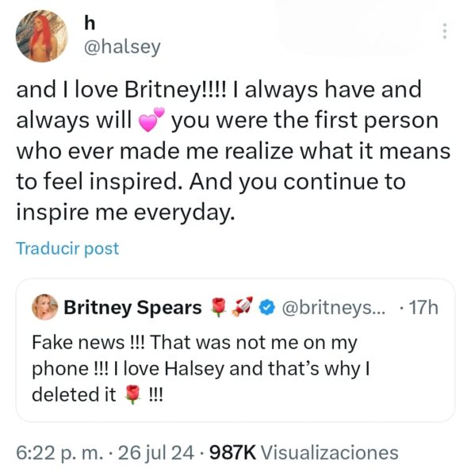The width and height of the screenshot is (471, 476).
Task: Select the main tweet text about Britney
Action: pos(233,151)
